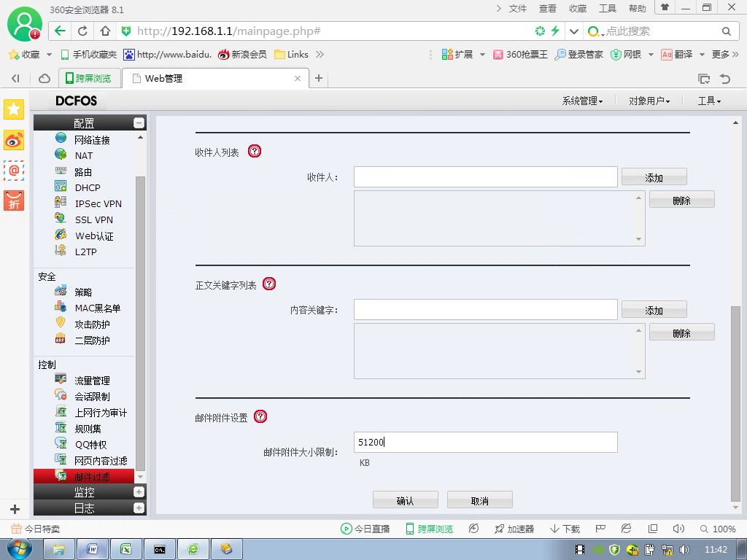
Task: Confirm settings with 确认 button
Action: 406,500
